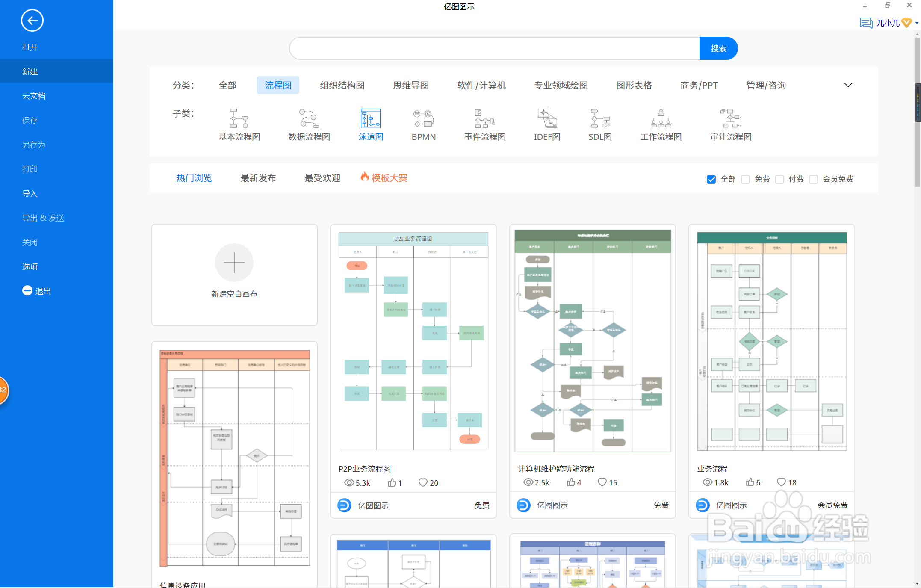Select the IDEF图 subcategory icon
The image size is (921, 588).
pos(547,118)
